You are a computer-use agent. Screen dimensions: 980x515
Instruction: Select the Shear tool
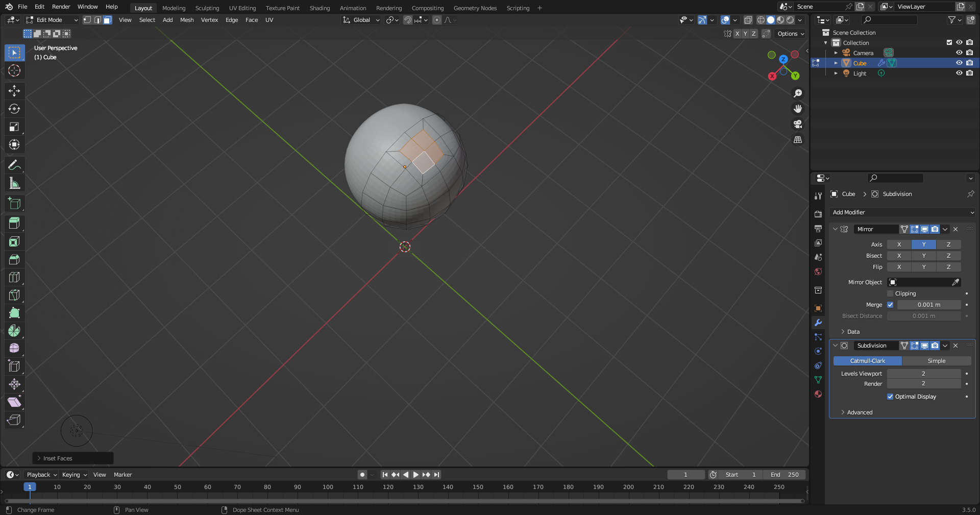[x=14, y=402]
